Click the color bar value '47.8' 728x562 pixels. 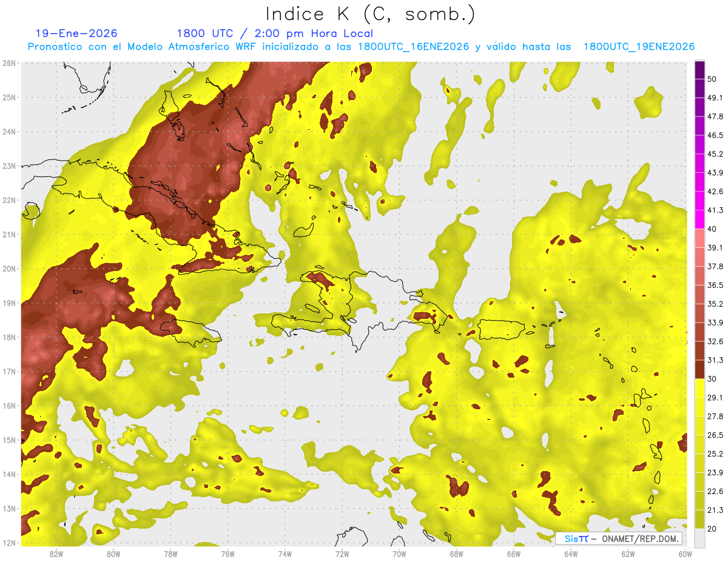pos(715,116)
